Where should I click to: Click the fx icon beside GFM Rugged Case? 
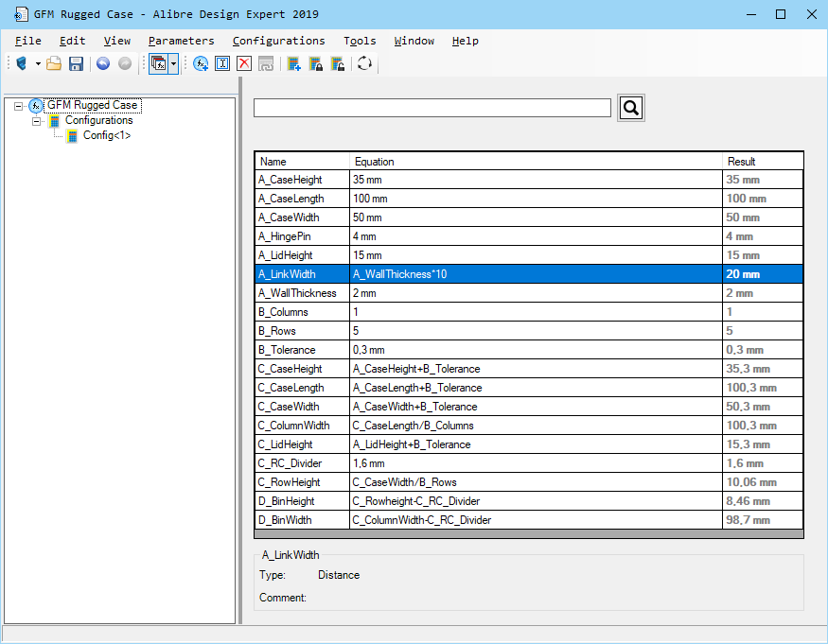pyautogui.click(x=36, y=106)
